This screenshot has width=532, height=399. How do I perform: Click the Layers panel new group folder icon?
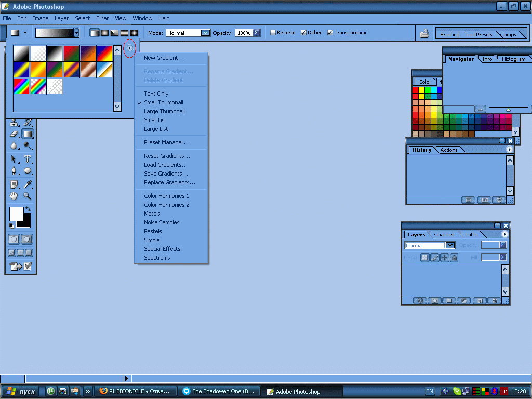(x=449, y=301)
